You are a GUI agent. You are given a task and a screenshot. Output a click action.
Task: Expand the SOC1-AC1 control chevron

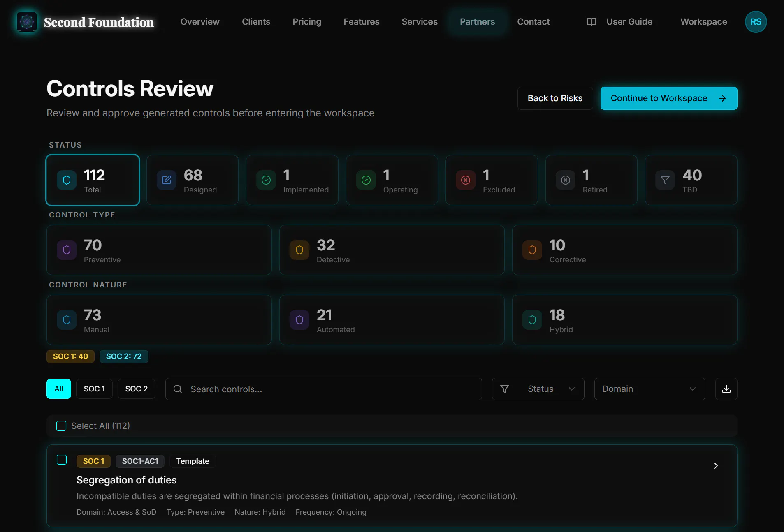[716, 466]
